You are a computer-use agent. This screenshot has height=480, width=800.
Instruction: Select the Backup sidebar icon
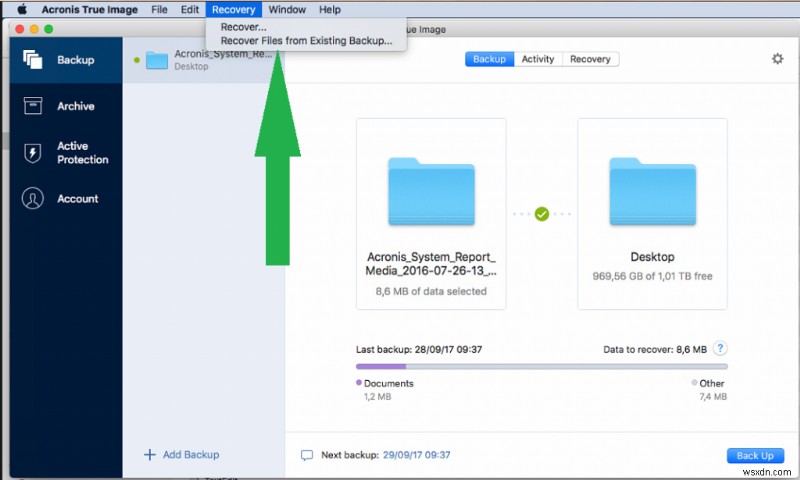tap(33, 60)
